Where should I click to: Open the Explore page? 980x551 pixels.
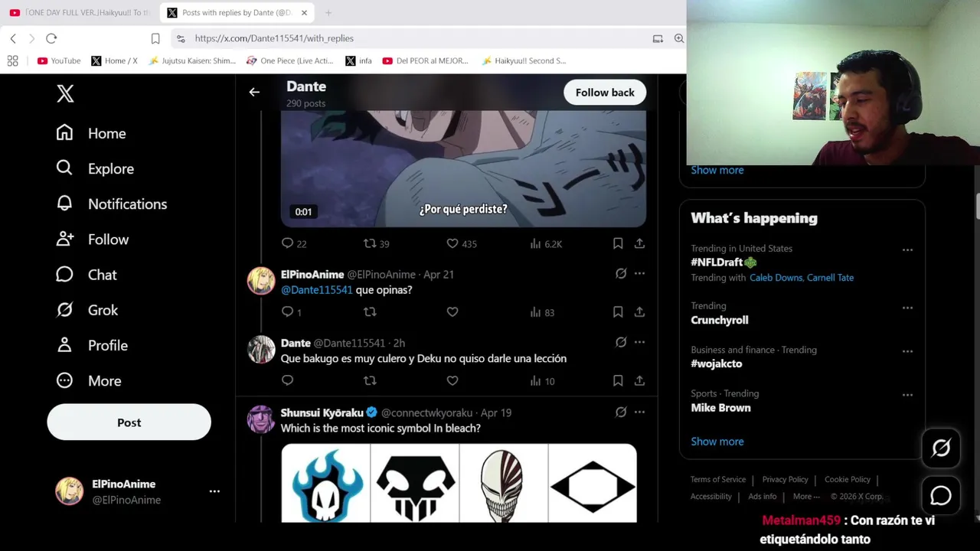pos(95,168)
